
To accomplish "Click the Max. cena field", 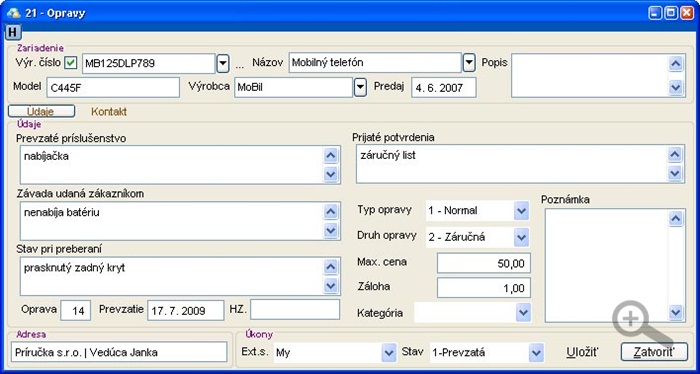I will (483, 263).
